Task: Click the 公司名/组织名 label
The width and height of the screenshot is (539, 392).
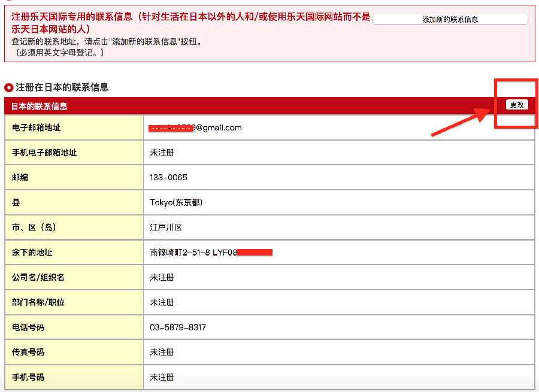Action: coord(38,277)
